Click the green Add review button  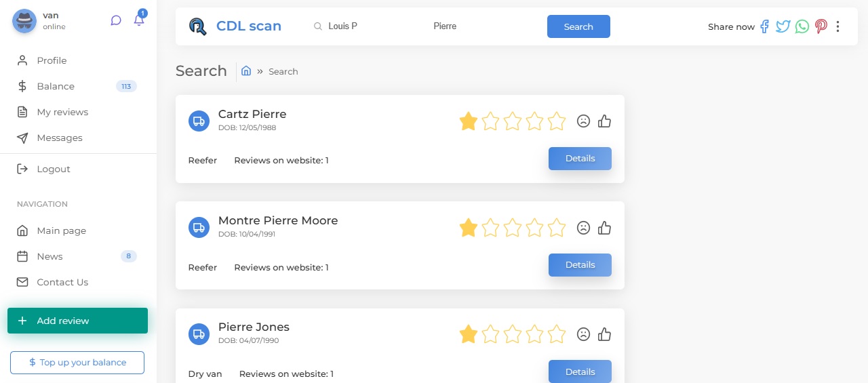click(x=77, y=321)
